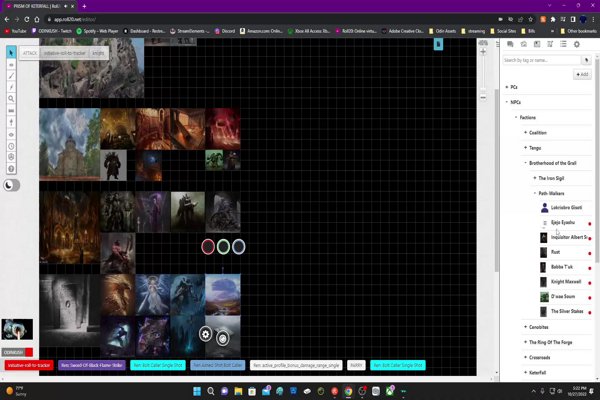Select the Ruler measure tool
Screen dimensions: 600x400
tap(11, 111)
